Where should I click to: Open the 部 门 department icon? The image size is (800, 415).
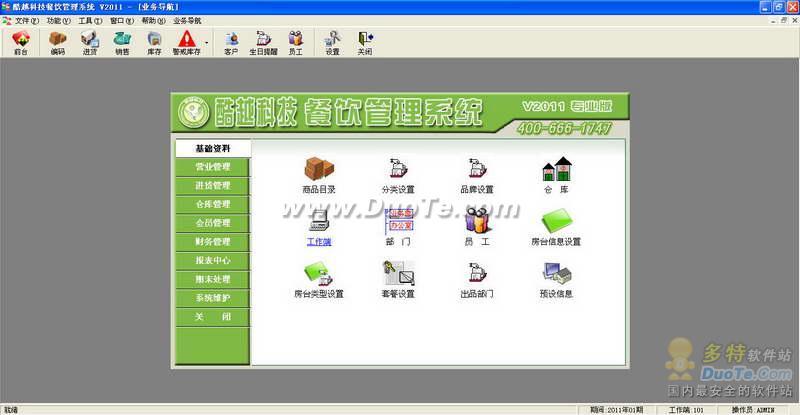398,221
